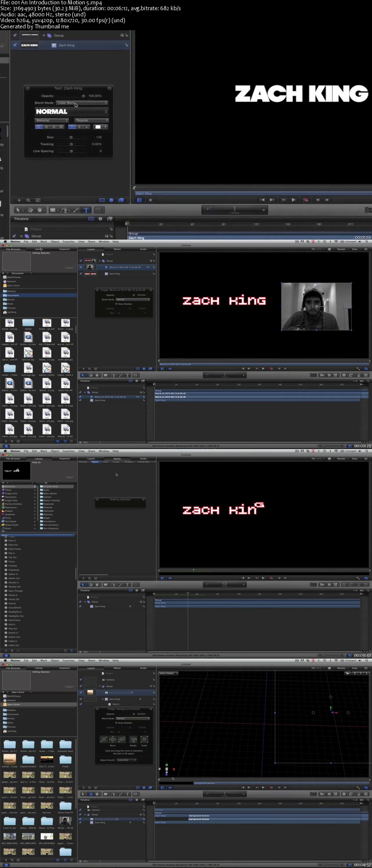Select the Rectangle shape tool in the 00:01:16 frame
372x868 pixels.
pos(53,210)
